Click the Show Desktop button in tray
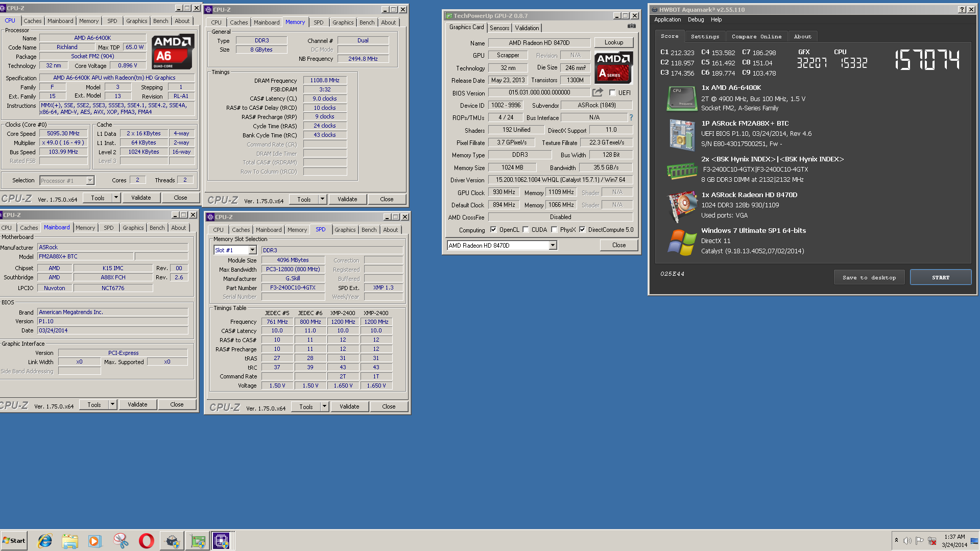980x551 pixels. point(975,541)
